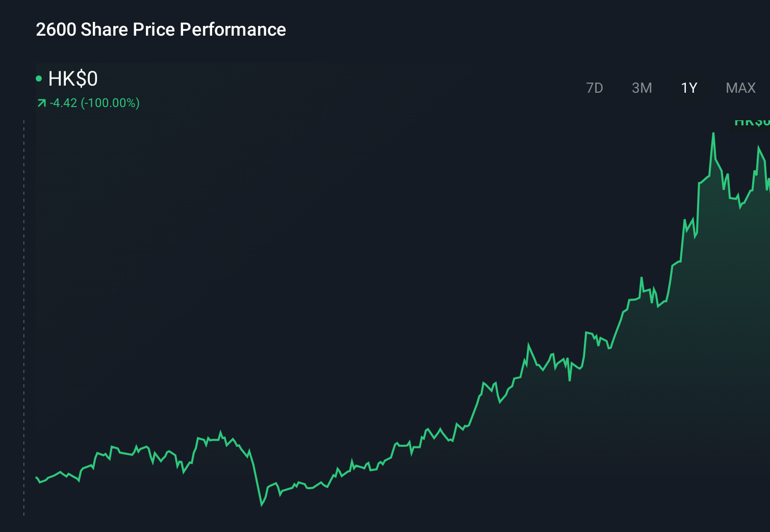This screenshot has height=532, width=770.
Task: Switch to the currently highlighted 1Y tab
Action: [x=689, y=88]
